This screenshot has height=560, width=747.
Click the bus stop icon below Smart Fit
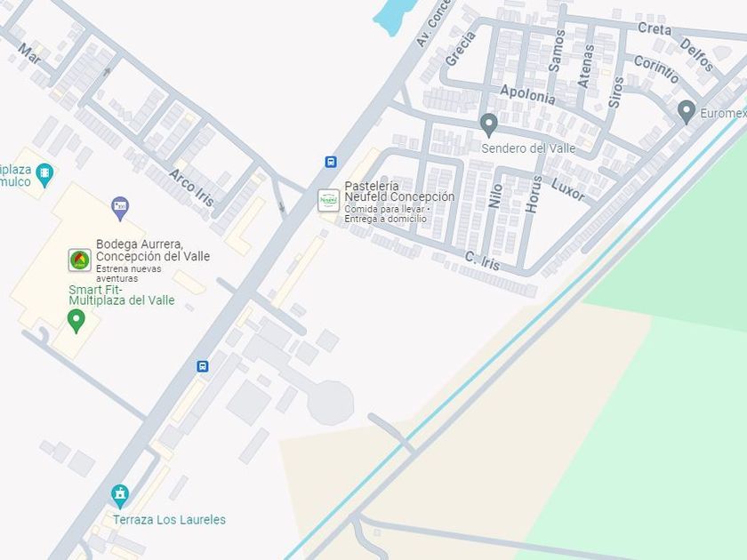[x=203, y=366]
